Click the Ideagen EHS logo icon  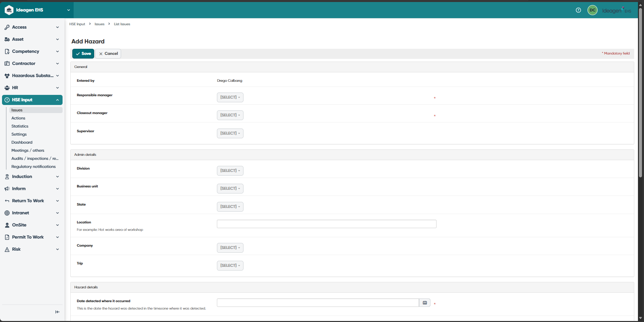point(9,10)
